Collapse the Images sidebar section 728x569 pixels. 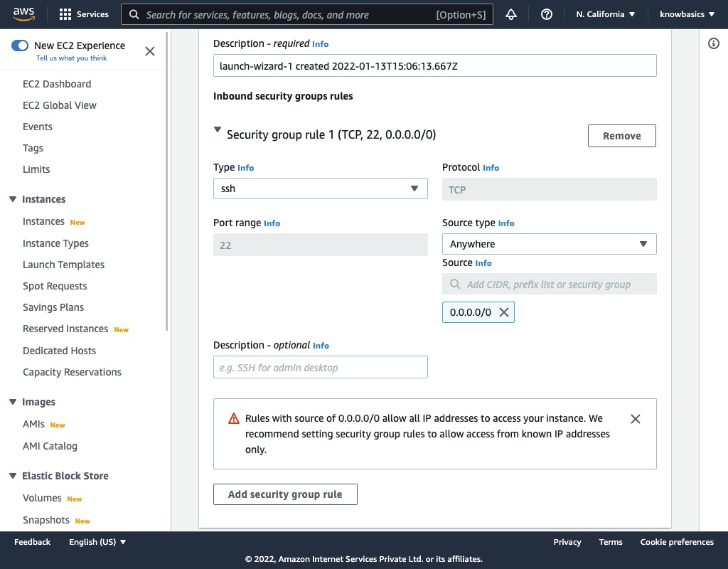(13, 402)
